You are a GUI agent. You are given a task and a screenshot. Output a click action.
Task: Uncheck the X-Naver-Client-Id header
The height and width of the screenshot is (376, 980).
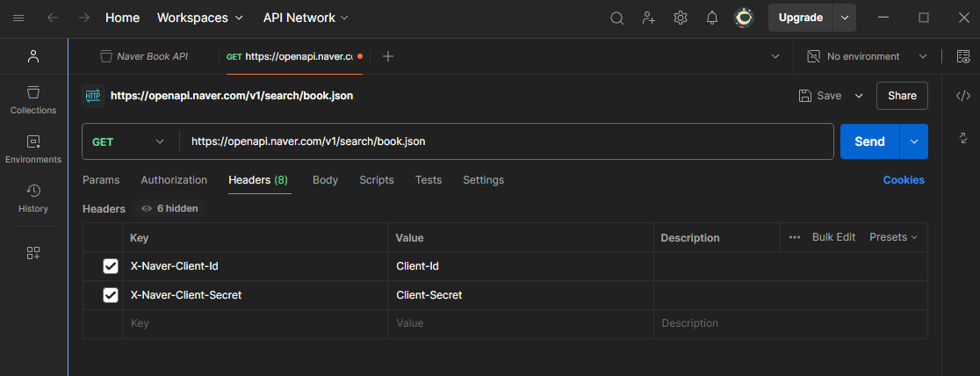(x=111, y=266)
